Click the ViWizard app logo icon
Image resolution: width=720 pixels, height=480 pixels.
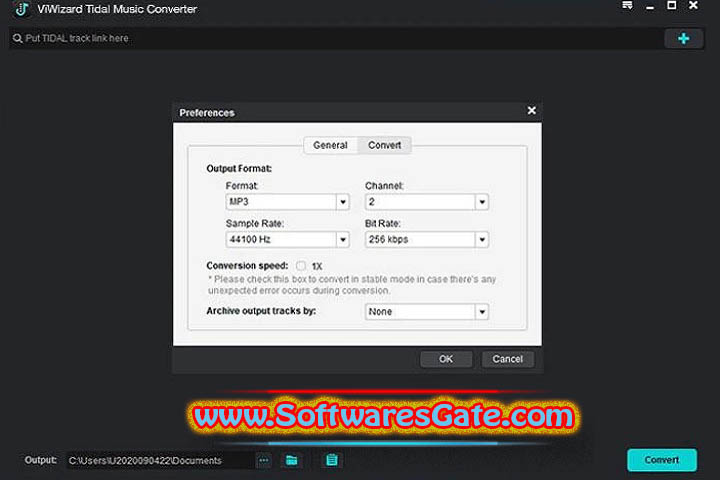click(22, 9)
